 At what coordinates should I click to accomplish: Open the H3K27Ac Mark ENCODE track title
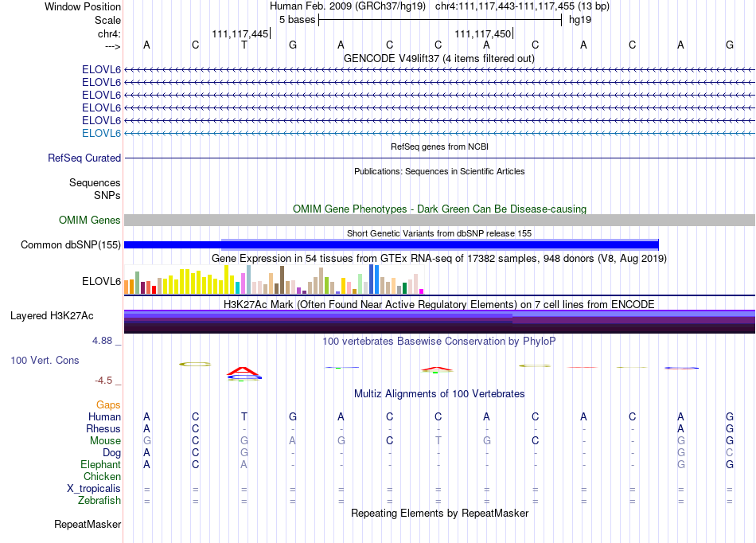(x=439, y=305)
